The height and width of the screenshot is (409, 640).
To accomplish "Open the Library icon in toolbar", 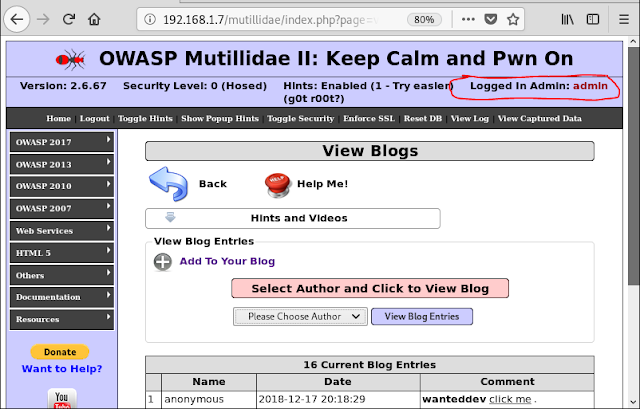I will [567, 19].
